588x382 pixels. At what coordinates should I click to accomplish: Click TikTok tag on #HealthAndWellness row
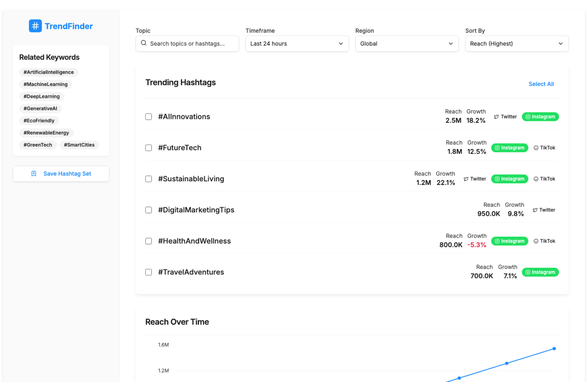[544, 241]
